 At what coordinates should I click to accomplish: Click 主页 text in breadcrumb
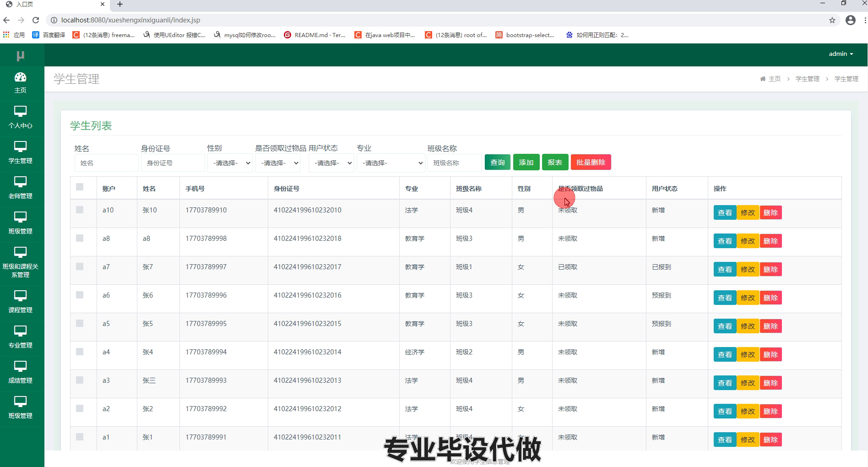pyautogui.click(x=775, y=79)
